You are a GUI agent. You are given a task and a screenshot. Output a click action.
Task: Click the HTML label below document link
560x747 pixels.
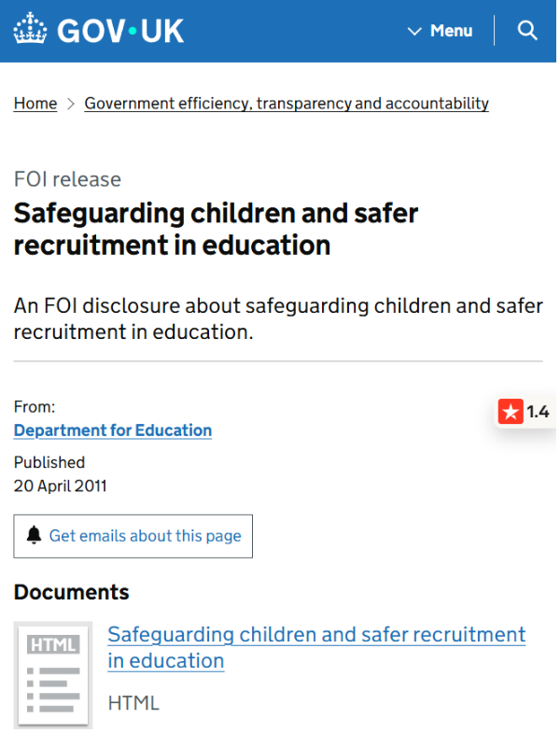pyautogui.click(x=133, y=704)
